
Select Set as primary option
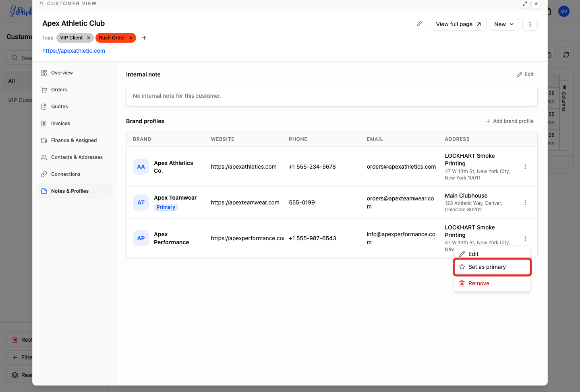pos(492,267)
